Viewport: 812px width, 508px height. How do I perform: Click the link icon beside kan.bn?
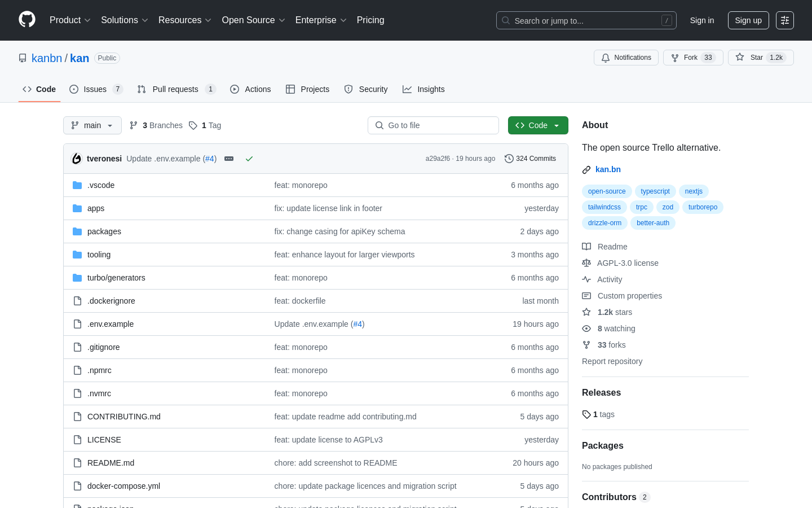point(586,169)
